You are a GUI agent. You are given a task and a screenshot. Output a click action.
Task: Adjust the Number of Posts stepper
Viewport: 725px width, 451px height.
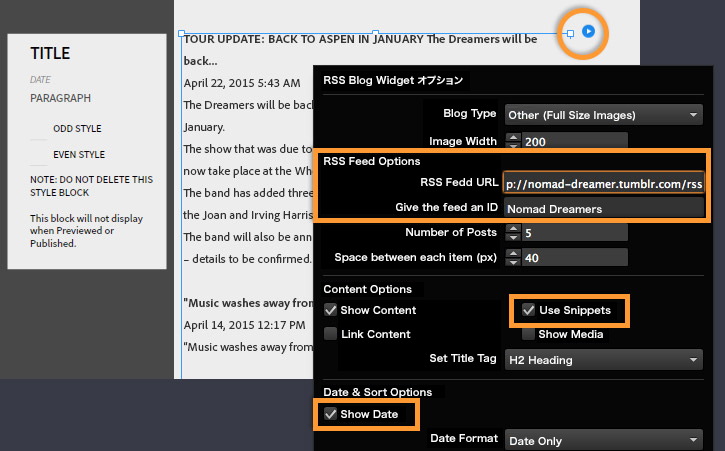(x=513, y=233)
